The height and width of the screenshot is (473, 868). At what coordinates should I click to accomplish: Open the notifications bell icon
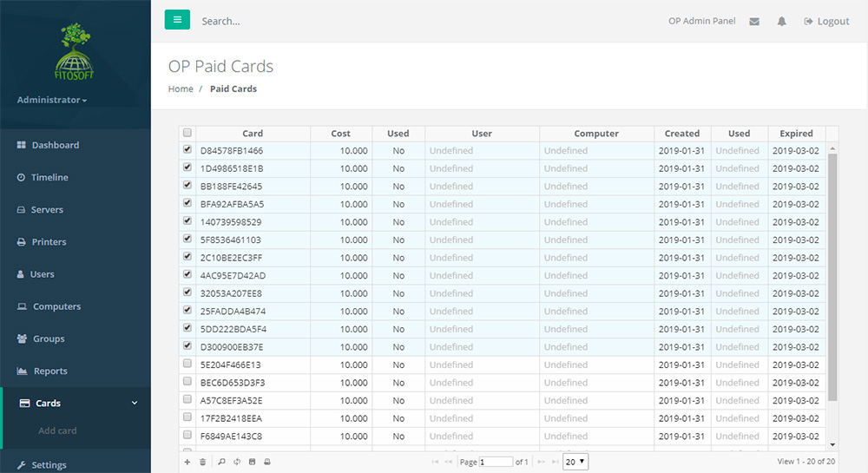[781, 22]
